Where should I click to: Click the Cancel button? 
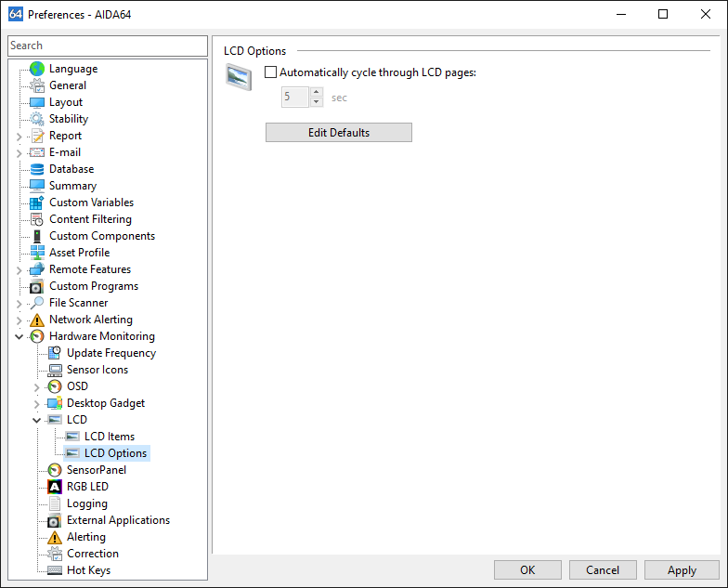click(603, 570)
